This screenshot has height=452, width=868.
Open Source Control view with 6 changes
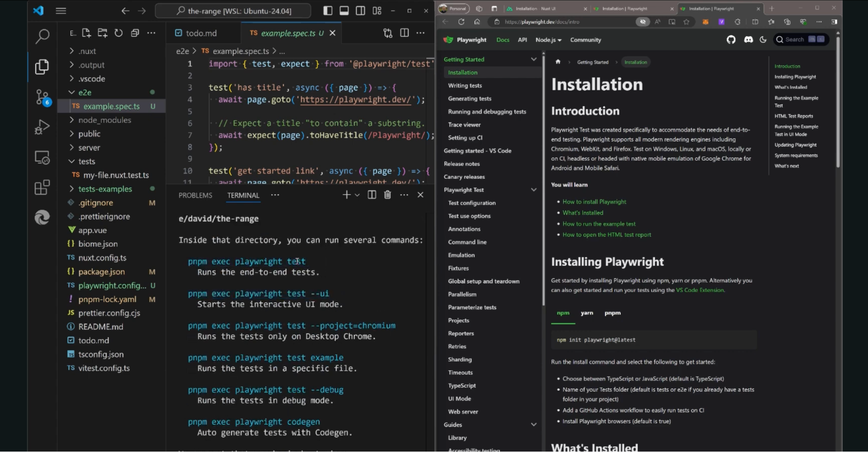42,97
